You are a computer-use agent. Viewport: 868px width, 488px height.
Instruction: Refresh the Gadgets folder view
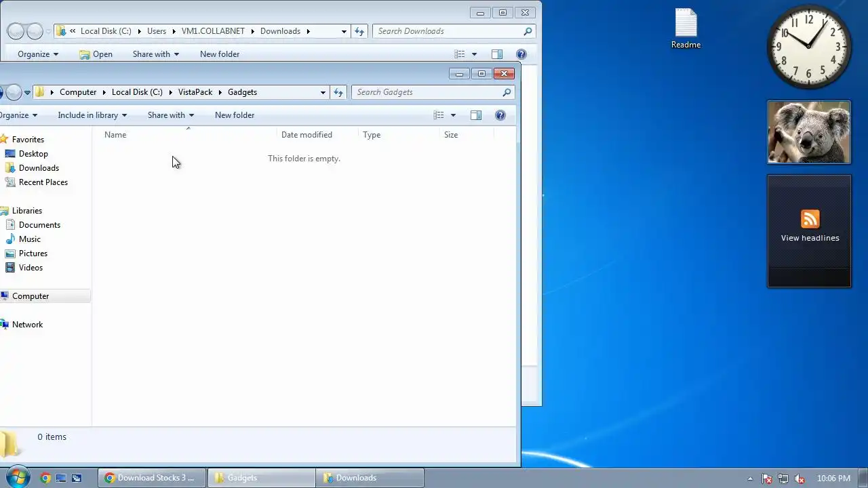click(338, 92)
